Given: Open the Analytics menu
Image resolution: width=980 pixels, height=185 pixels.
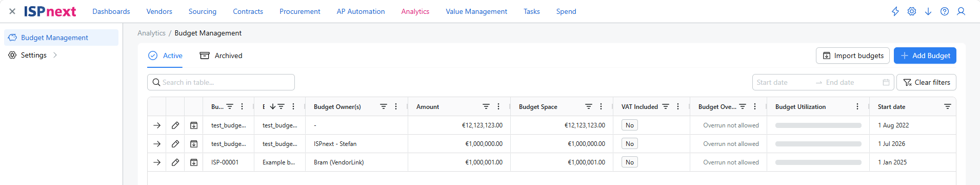Looking at the screenshot, I should [x=415, y=11].
